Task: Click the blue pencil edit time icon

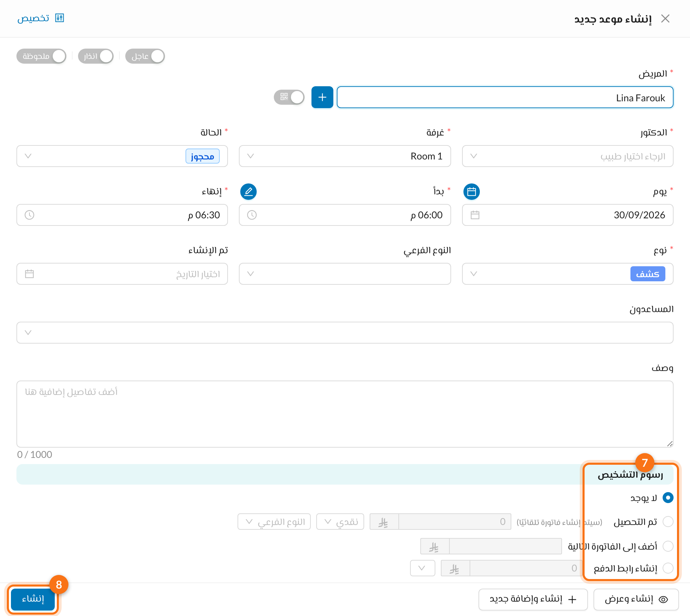Action: pos(248,191)
